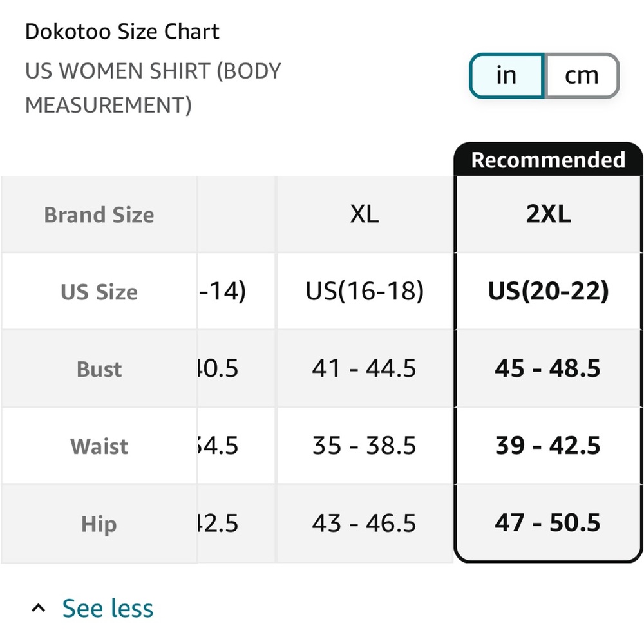644x644 pixels.
Task: Click the 41 - 44.5 bust cell
Action: 365,368
